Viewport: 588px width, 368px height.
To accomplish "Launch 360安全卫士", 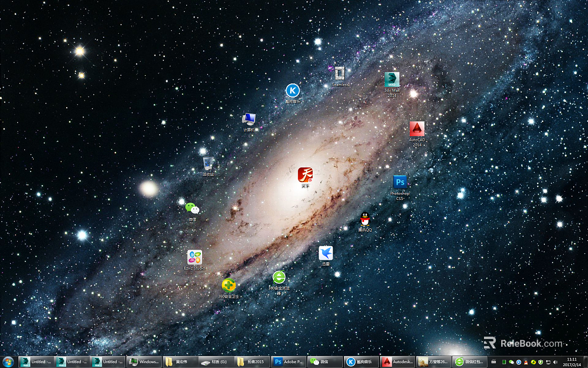I will click(x=229, y=285).
